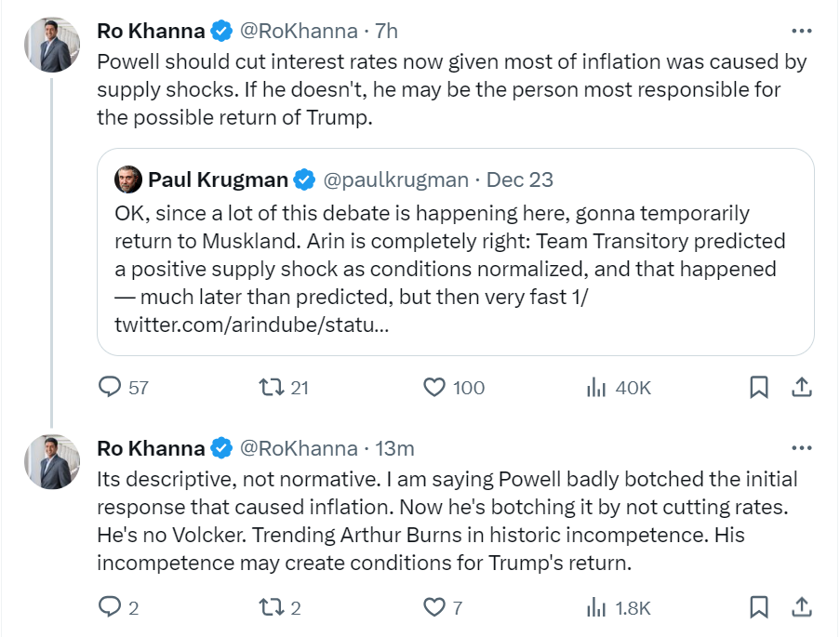View analytics for the 40K views tweet

(x=596, y=387)
